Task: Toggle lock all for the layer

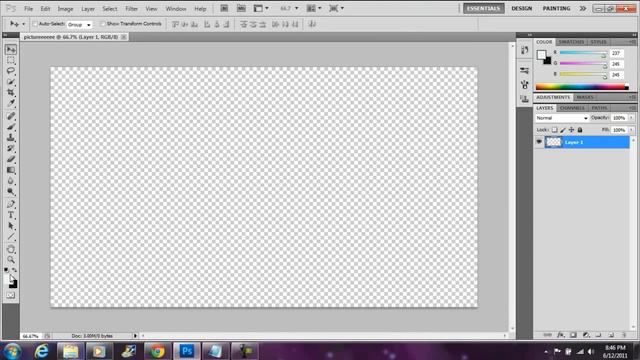Action: point(580,130)
